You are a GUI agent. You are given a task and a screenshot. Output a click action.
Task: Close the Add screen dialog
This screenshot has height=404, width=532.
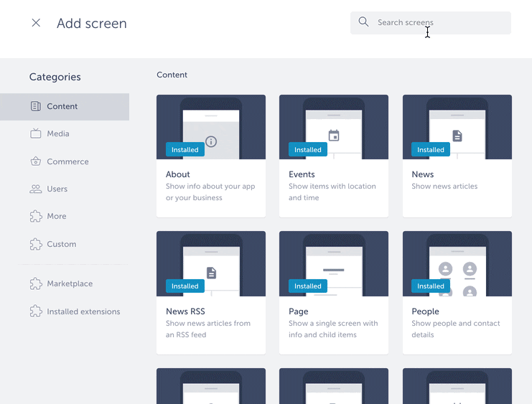point(36,23)
